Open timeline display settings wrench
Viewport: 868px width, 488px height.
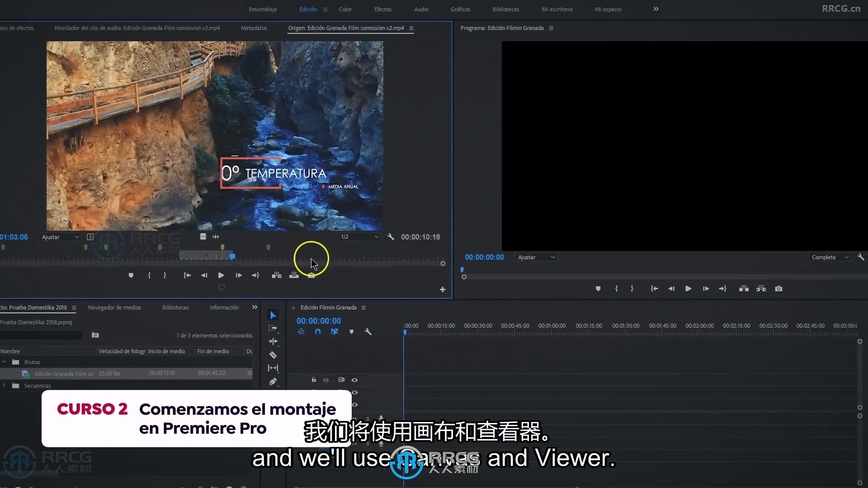click(368, 332)
